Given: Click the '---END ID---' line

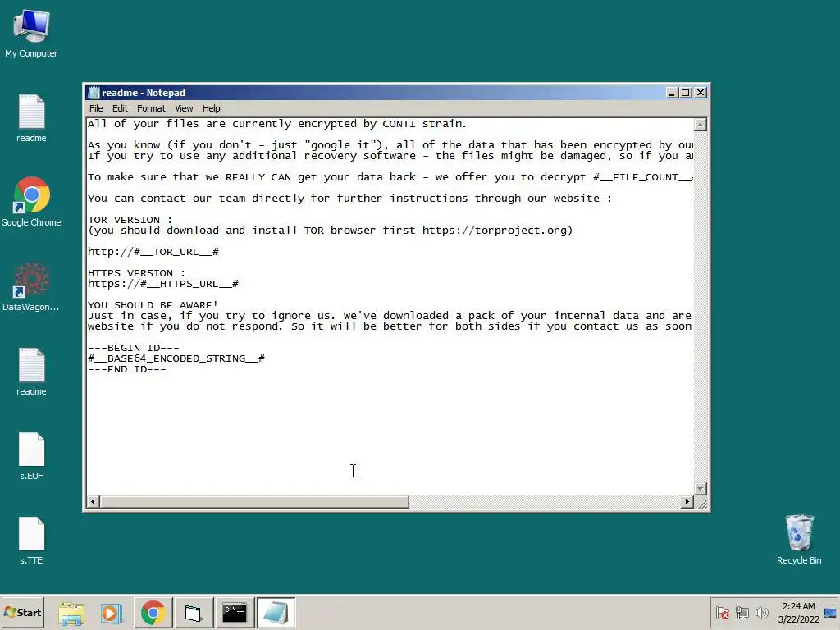Looking at the screenshot, I should pyautogui.click(x=127, y=370).
